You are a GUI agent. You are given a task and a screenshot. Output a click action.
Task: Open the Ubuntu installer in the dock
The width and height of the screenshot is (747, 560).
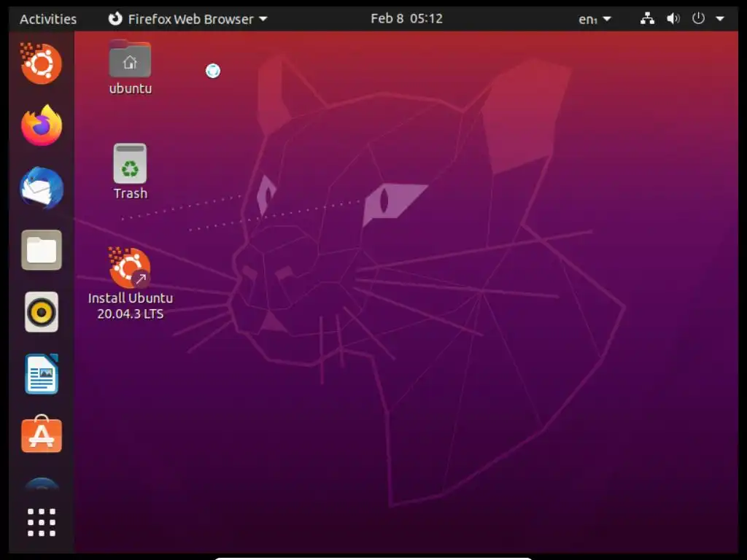(x=42, y=63)
